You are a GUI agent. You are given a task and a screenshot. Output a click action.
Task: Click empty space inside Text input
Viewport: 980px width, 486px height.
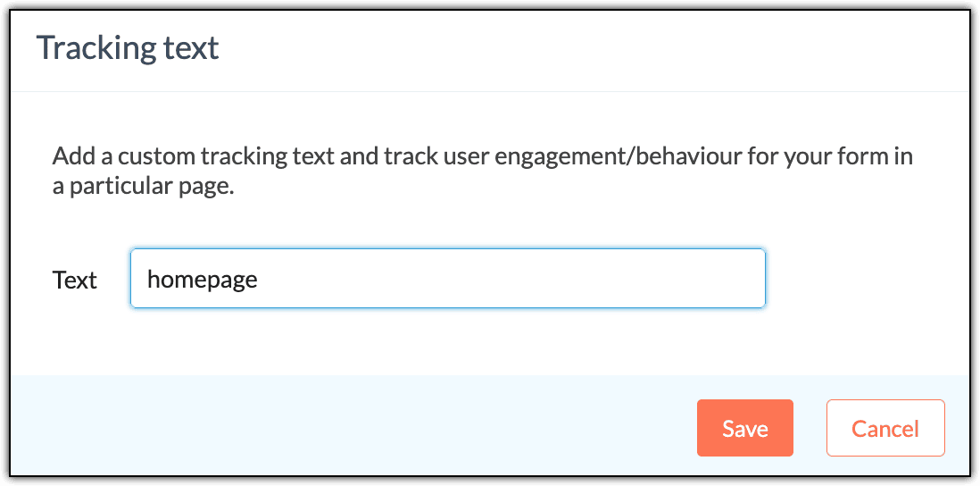(x=536, y=279)
